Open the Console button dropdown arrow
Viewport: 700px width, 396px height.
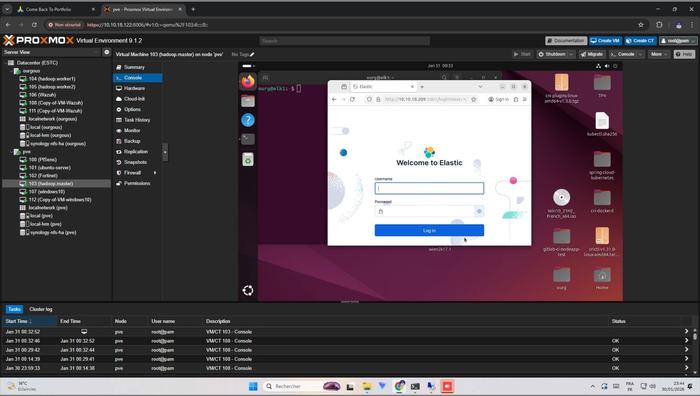pyautogui.click(x=640, y=54)
